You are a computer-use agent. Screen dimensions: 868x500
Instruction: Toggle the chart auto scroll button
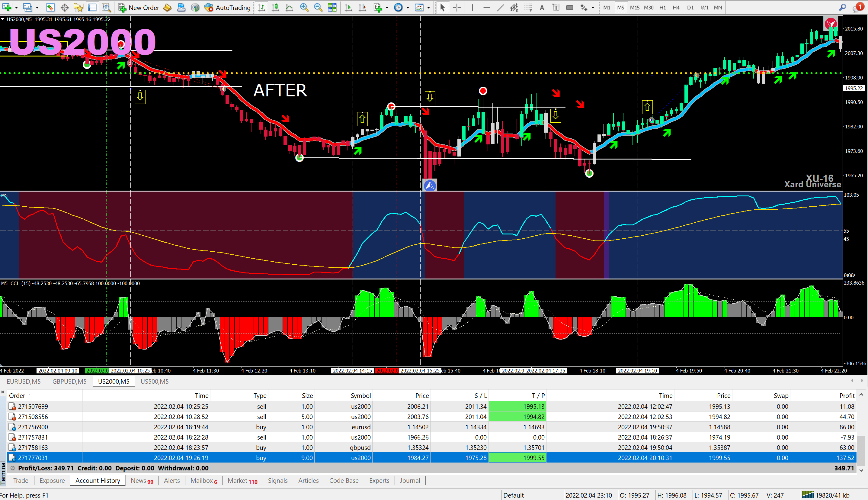click(x=348, y=8)
